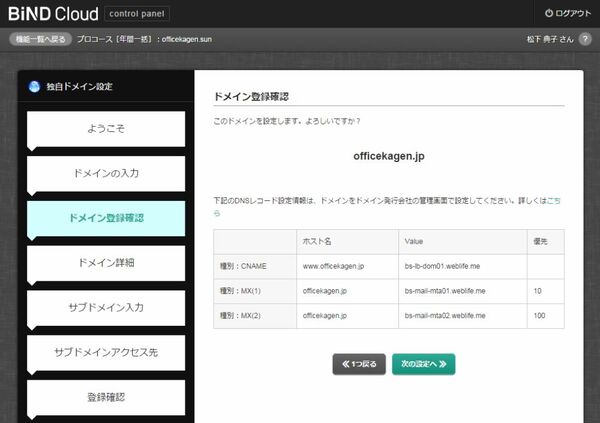Click the 1つ戻る back button
600x423 pixels.
(x=359, y=364)
